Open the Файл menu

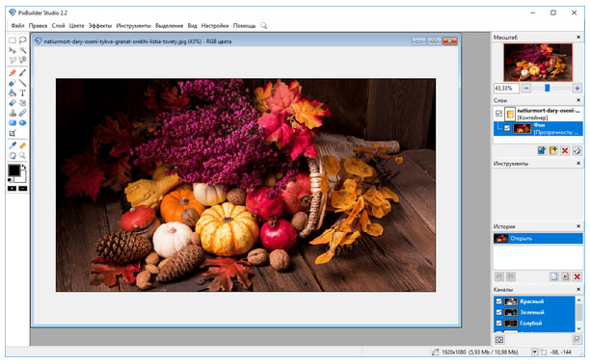tap(17, 26)
